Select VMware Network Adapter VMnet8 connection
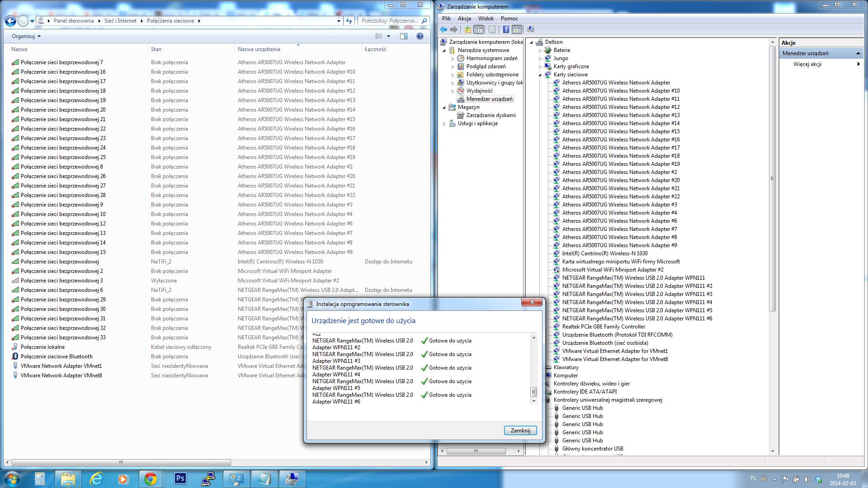The image size is (868, 488). [x=61, y=375]
